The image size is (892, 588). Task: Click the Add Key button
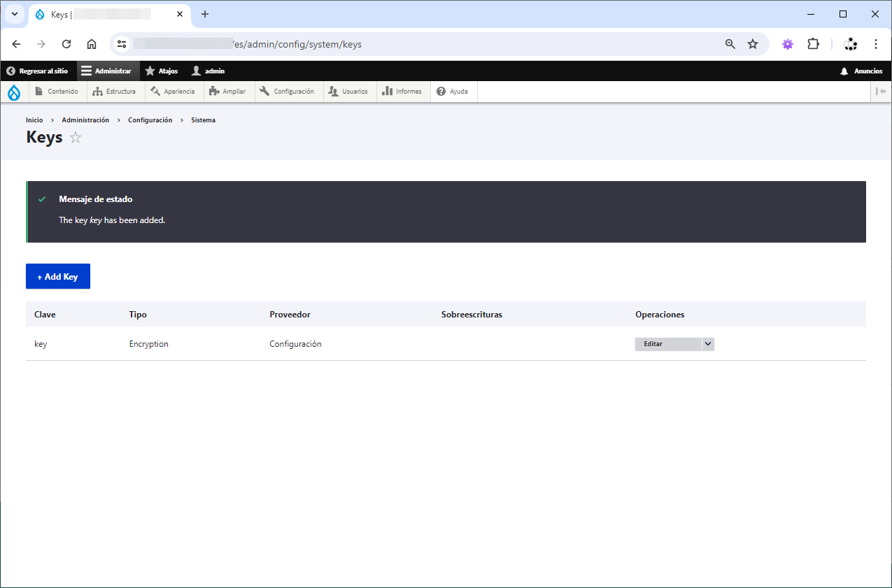pyautogui.click(x=58, y=276)
